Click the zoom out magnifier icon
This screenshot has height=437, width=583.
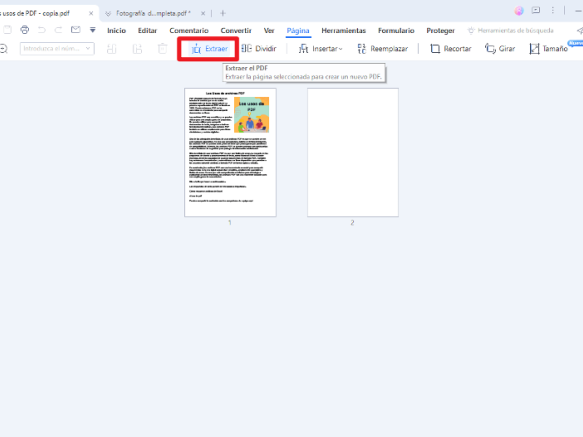(x=4, y=49)
